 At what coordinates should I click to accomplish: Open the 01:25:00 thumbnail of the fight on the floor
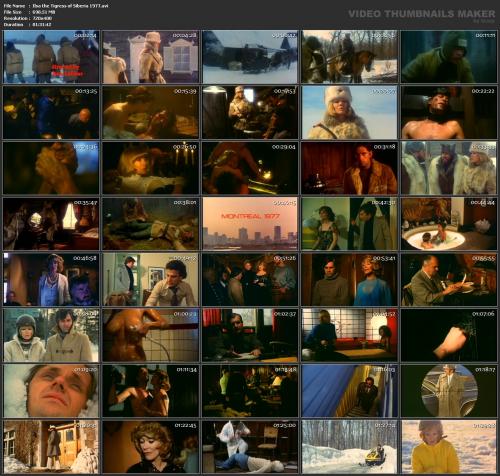coord(250,447)
